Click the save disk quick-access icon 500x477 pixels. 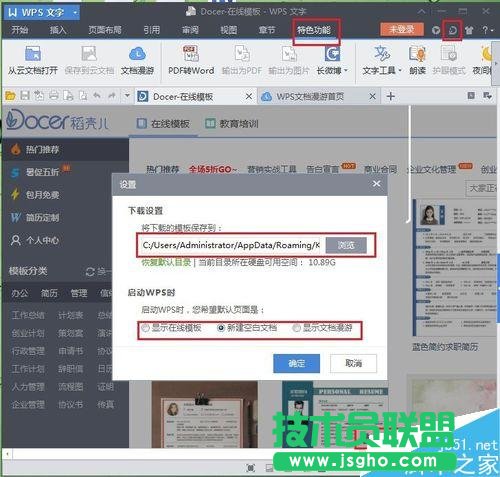[25, 96]
